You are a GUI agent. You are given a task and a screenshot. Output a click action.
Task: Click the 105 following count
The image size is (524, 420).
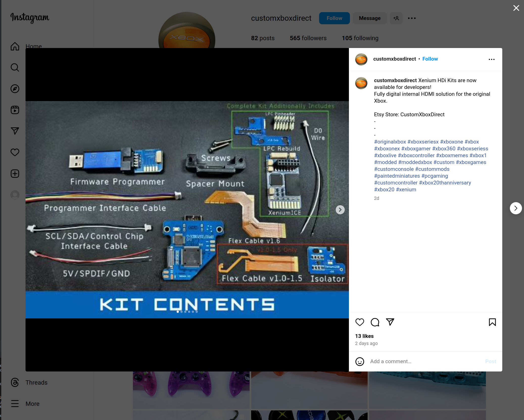pos(360,38)
